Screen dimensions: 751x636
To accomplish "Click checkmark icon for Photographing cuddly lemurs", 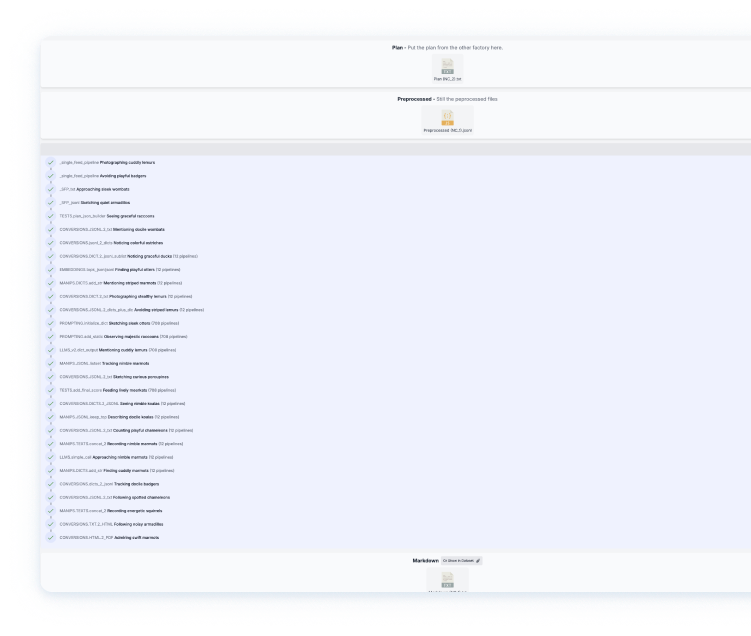I will click(51, 162).
